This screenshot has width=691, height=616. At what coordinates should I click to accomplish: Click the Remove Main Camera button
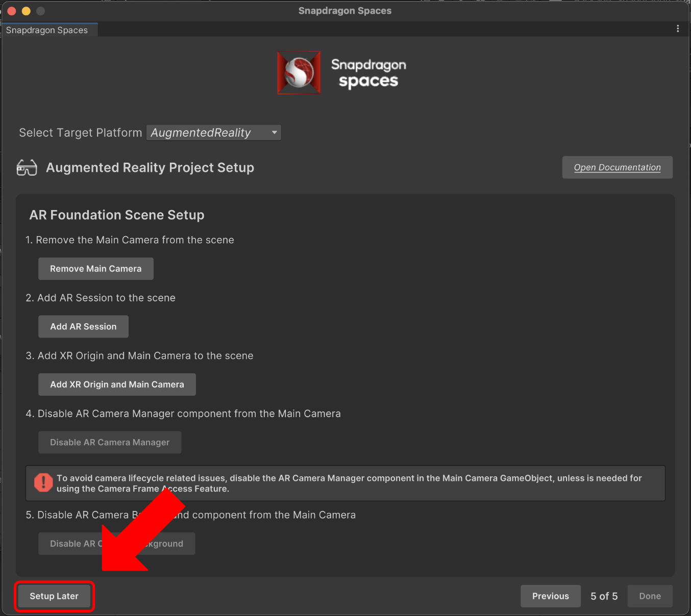tap(96, 269)
